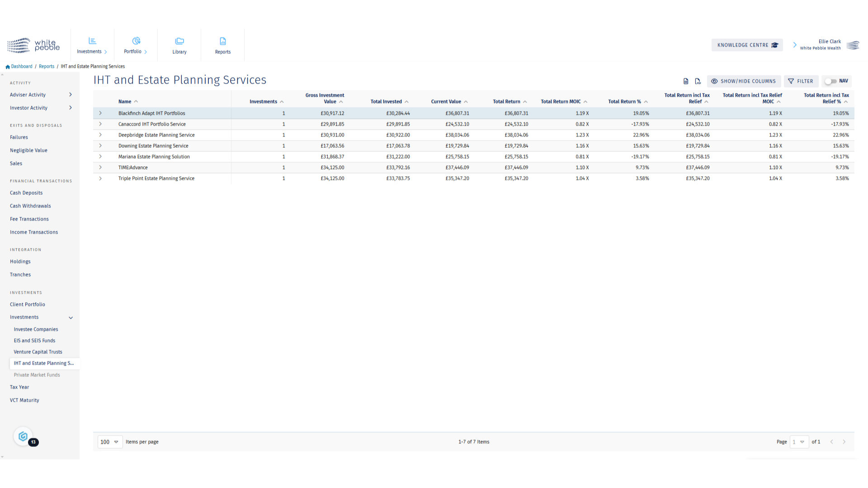Click the Reports document icon
Image resolution: width=868 pixels, height=488 pixels.
pyautogui.click(x=223, y=41)
